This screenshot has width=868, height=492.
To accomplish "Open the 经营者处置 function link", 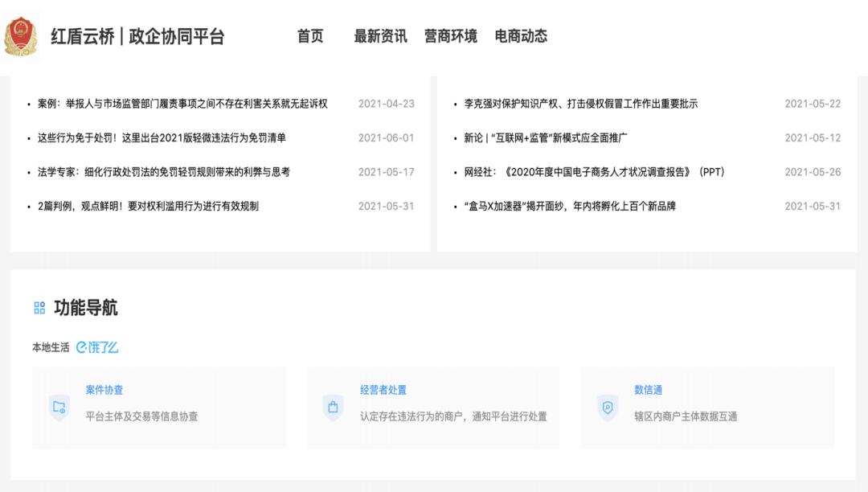I will tap(383, 390).
